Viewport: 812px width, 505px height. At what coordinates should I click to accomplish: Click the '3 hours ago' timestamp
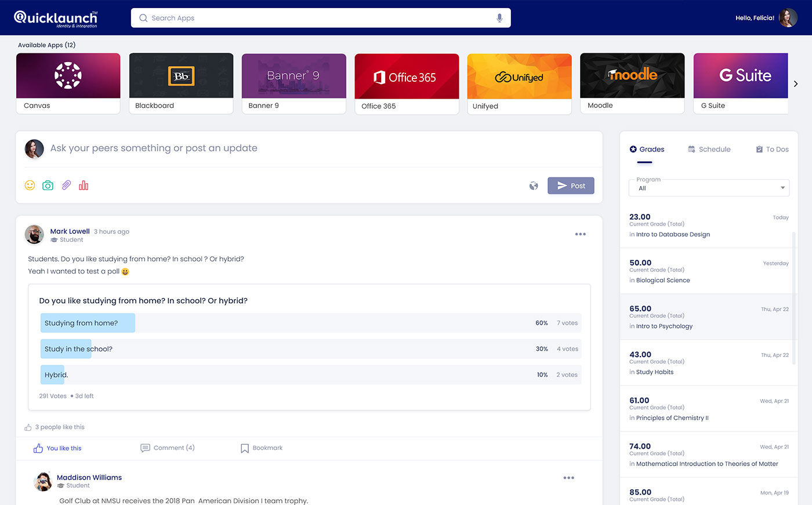(111, 232)
